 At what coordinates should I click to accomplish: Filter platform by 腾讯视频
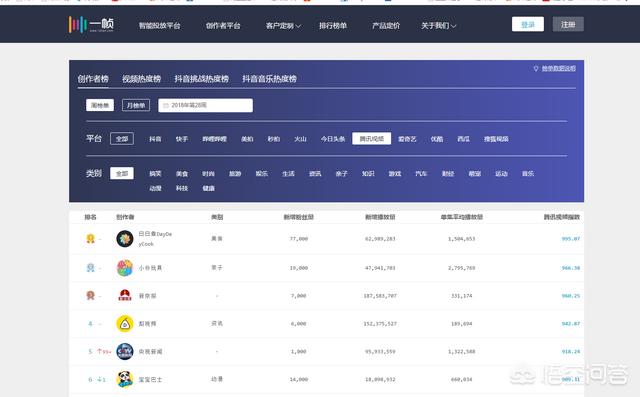[x=371, y=139]
